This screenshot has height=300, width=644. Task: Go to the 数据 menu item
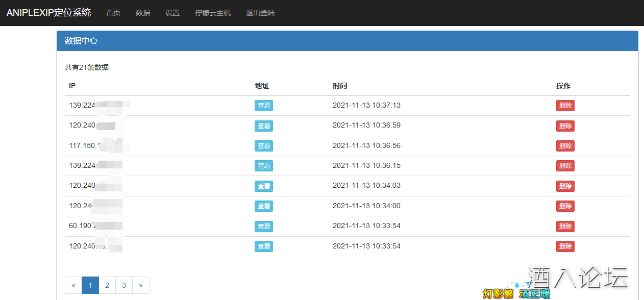pyautogui.click(x=143, y=13)
